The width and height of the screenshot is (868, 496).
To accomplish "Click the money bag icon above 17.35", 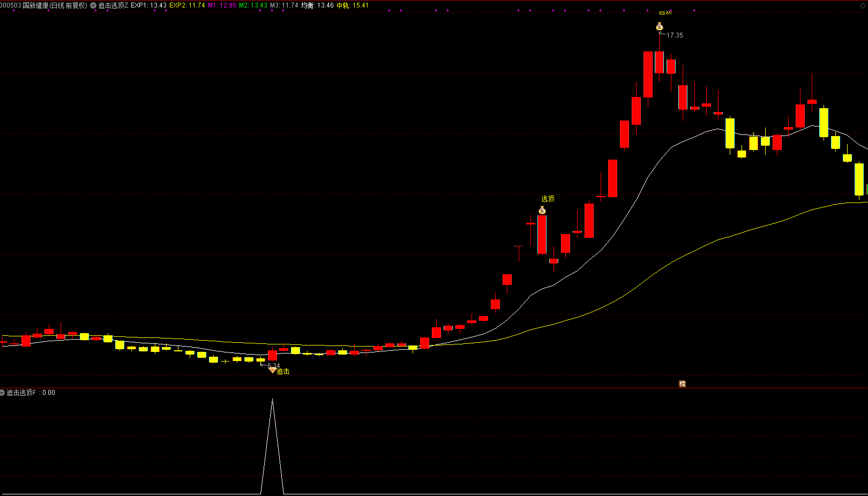I will pos(660,26).
